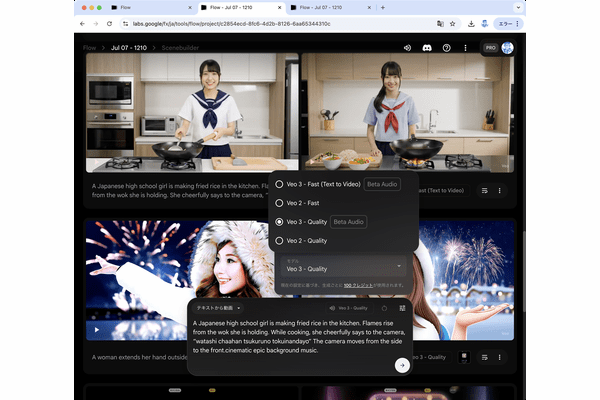
Task: Bookmark this page with the star
Action: coord(453,24)
